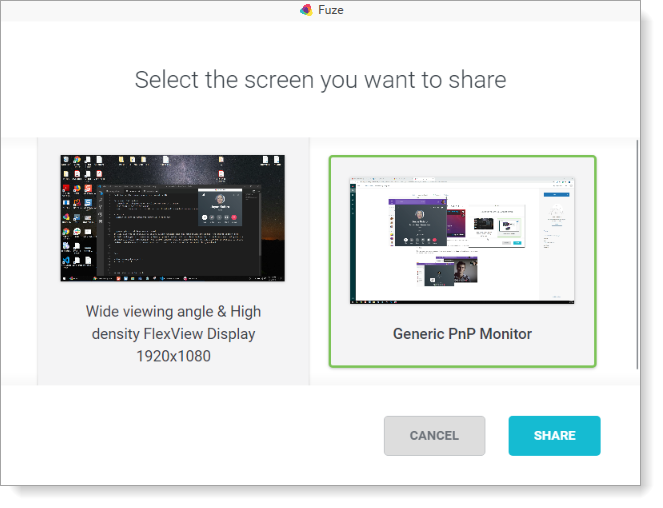Click the "Generic PnP Monitor" label
Image resolution: width=663 pixels, height=508 pixels.
(x=462, y=334)
